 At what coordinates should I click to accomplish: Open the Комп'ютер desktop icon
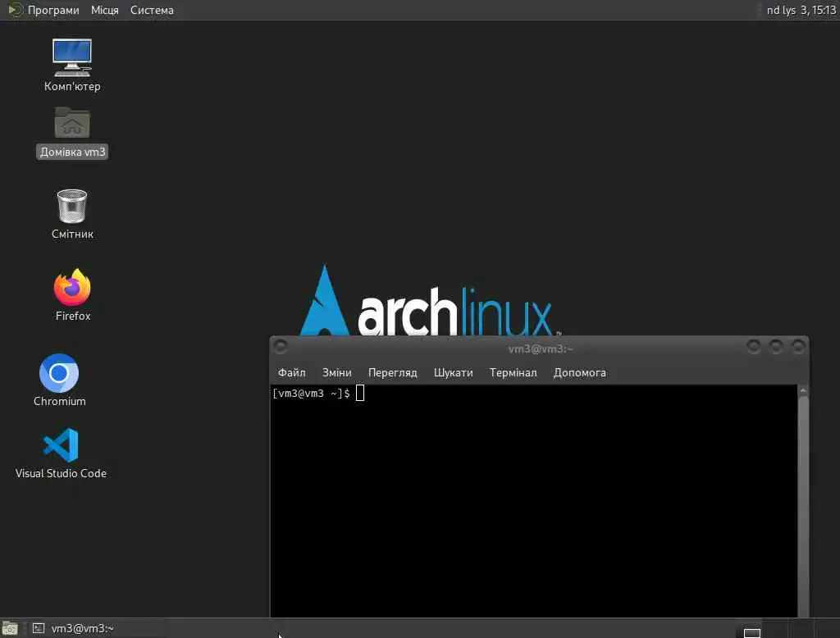(x=72, y=65)
